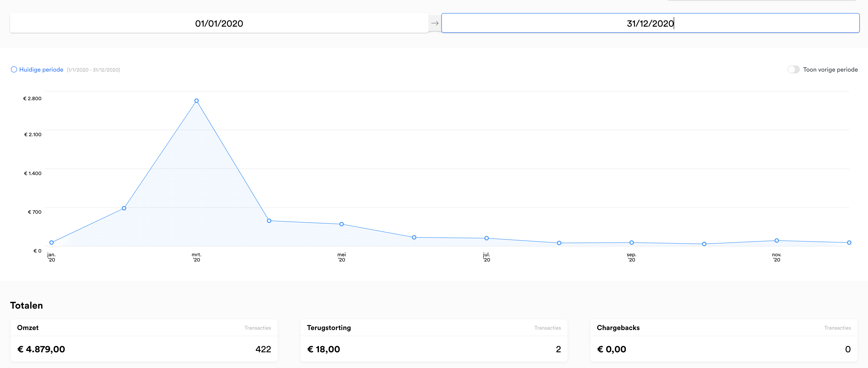This screenshot has width=868, height=368.
Task: Click the arrow icon between date fields
Action: [x=435, y=23]
